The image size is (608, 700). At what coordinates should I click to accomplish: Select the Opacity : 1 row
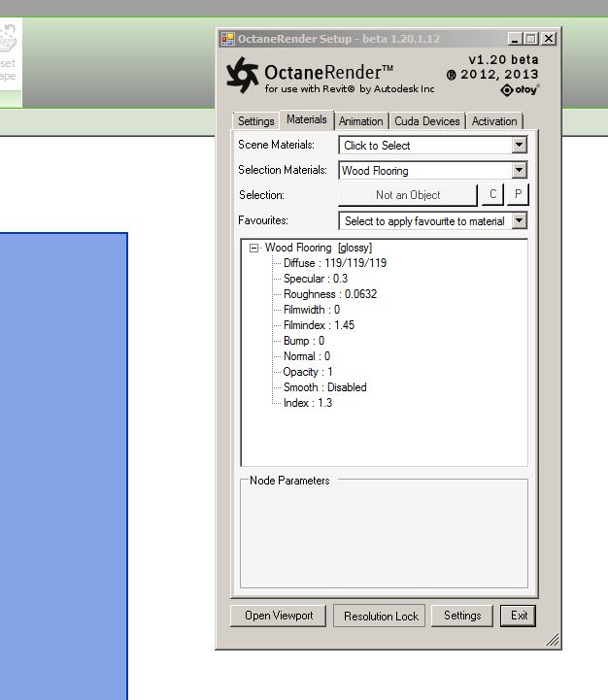pos(308,372)
